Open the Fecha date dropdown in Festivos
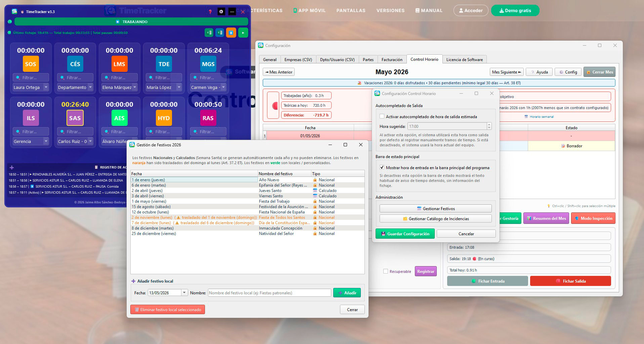644x344 pixels. click(184, 293)
